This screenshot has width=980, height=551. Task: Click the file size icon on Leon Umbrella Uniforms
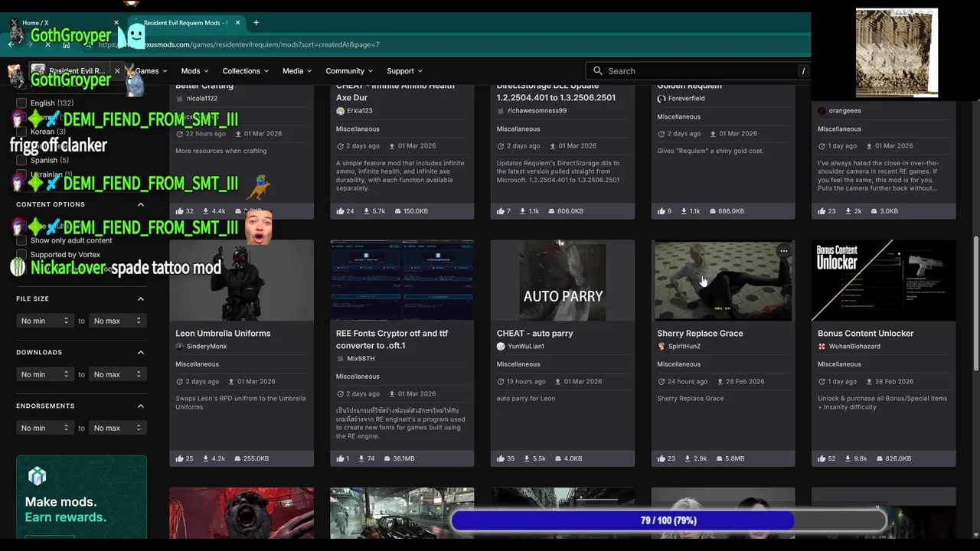tap(237, 458)
